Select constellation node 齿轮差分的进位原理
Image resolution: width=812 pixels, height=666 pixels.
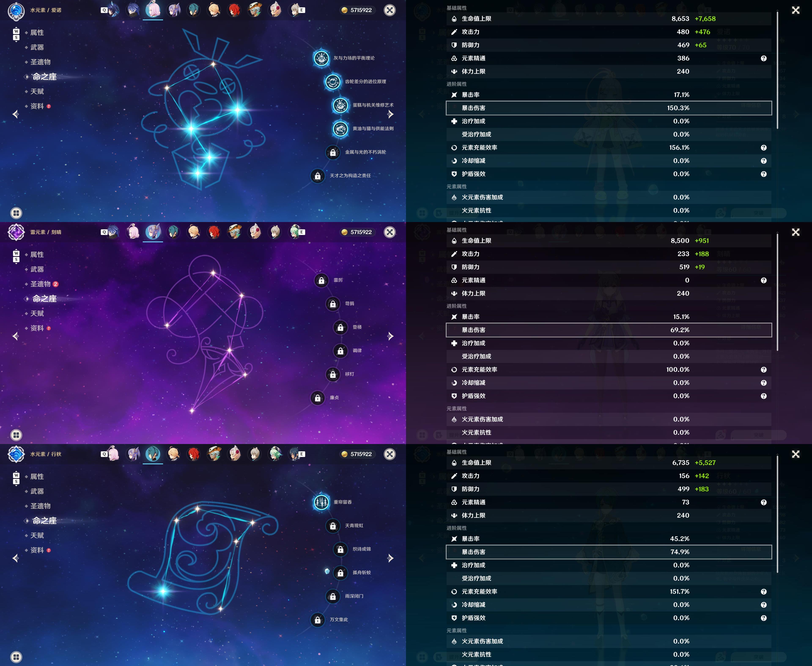point(333,82)
